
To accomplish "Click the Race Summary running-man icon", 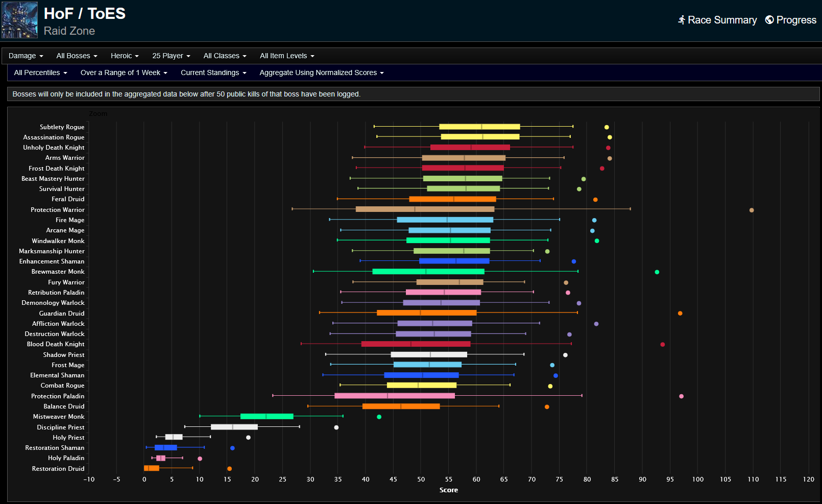I will click(681, 20).
